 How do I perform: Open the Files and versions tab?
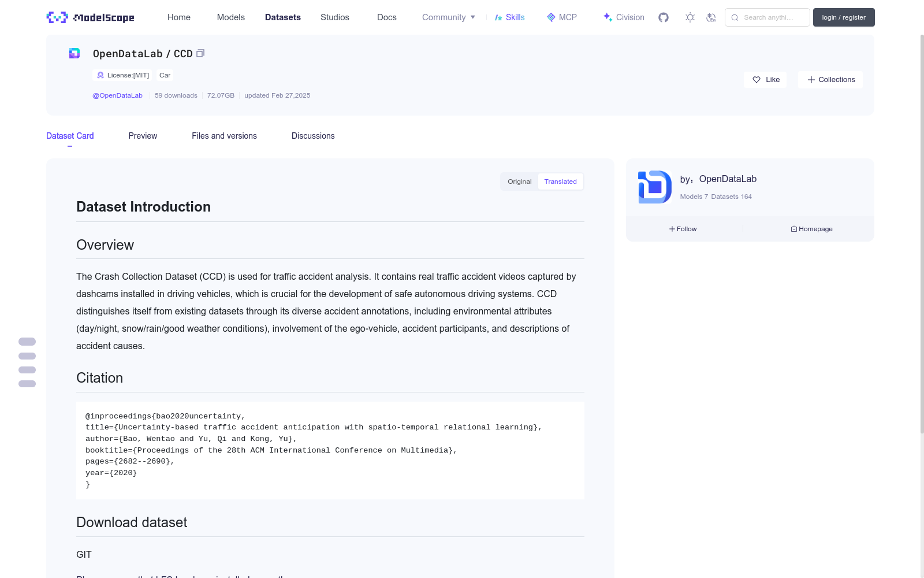pos(224,136)
